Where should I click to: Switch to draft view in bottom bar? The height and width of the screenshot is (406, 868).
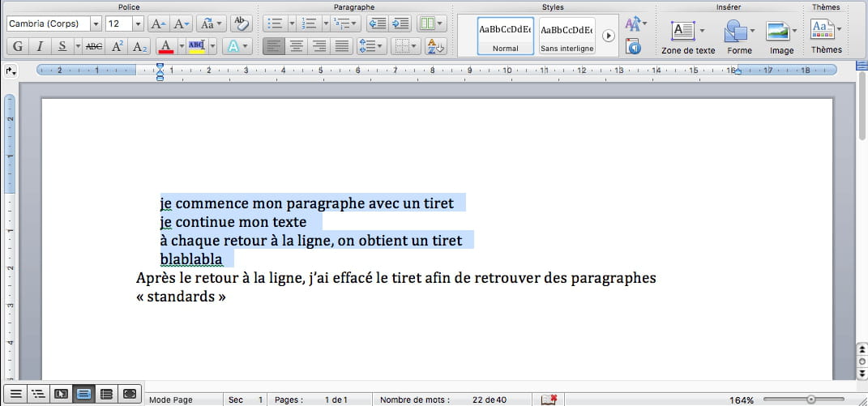pyautogui.click(x=15, y=394)
